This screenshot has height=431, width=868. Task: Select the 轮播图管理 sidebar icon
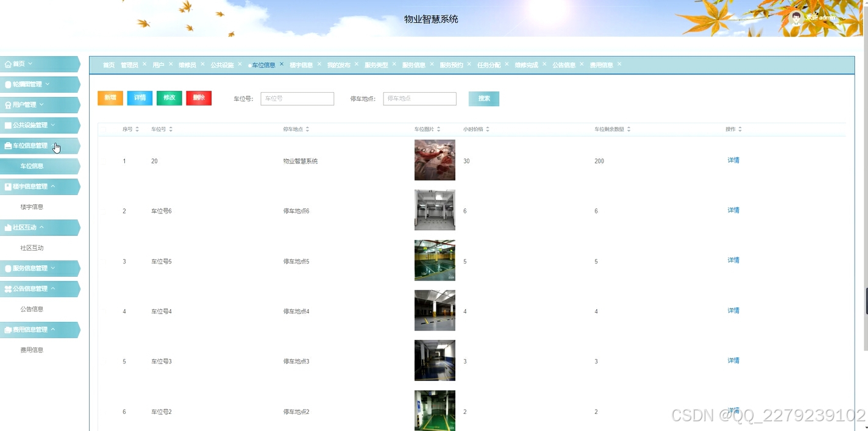click(7, 84)
